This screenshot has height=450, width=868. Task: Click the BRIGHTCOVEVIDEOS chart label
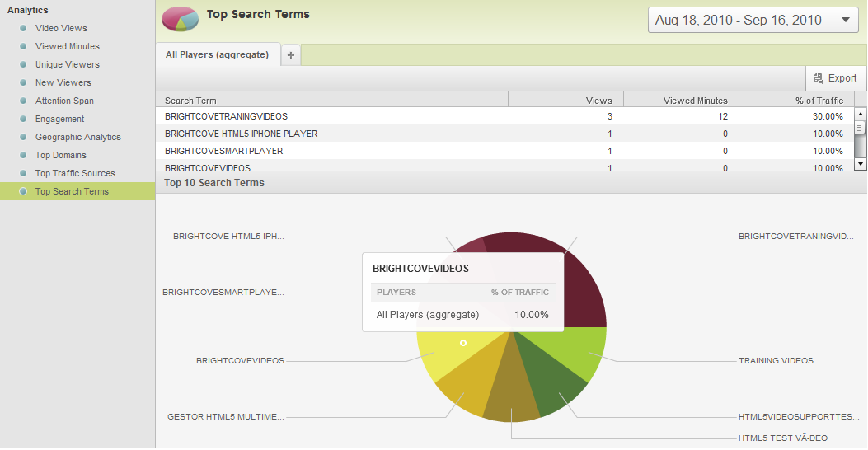point(240,361)
